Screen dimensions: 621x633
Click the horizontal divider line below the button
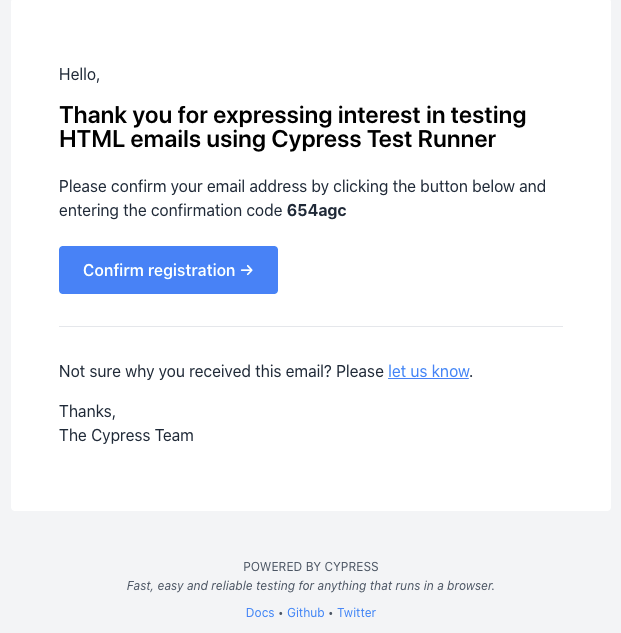point(311,326)
